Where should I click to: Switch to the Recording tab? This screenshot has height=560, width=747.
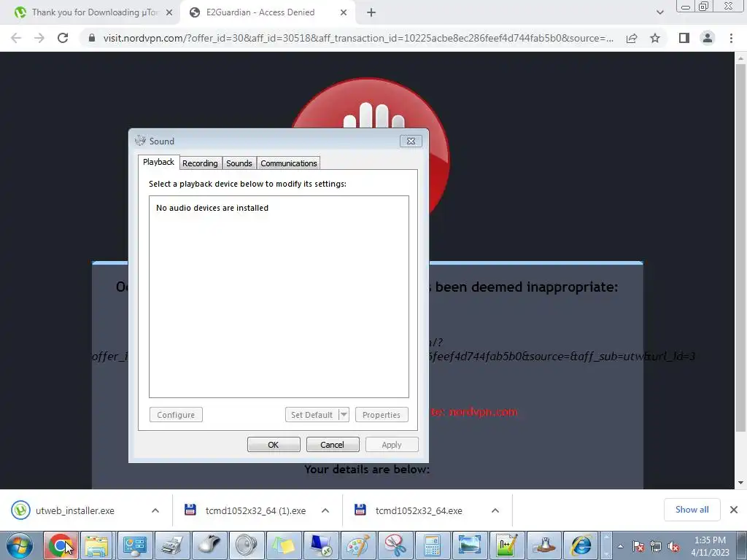(x=200, y=163)
